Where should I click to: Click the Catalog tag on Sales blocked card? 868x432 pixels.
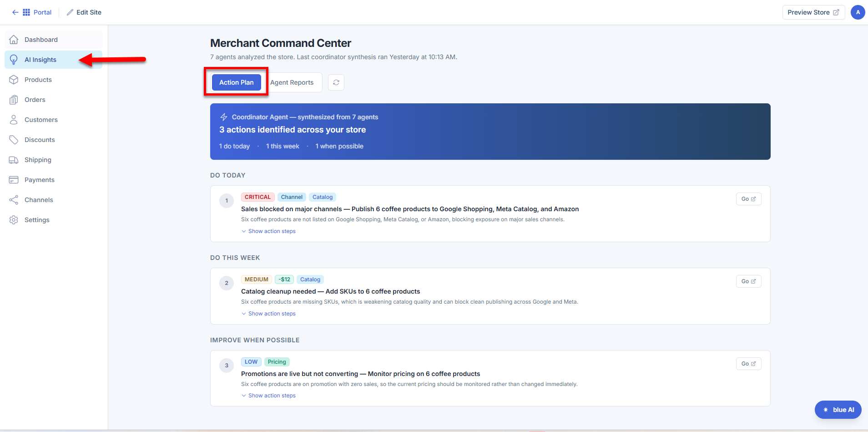pyautogui.click(x=323, y=197)
